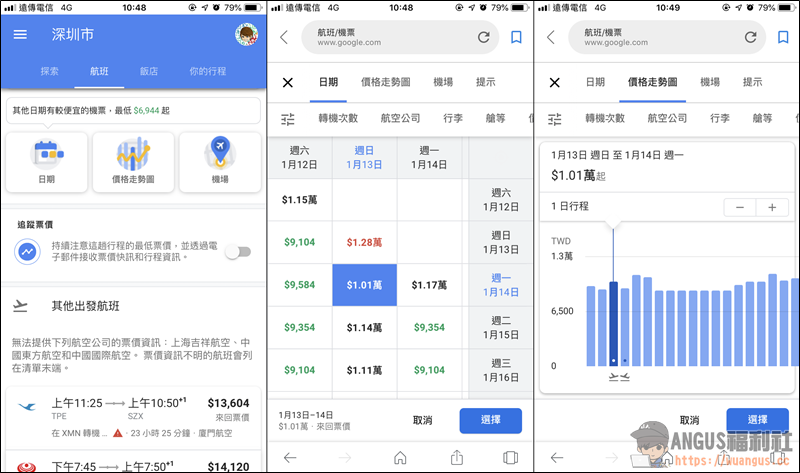This screenshot has width=800, height=473.
Task: Expand the 行李 filter in the right panel
Action: click(x=719, y=118)
